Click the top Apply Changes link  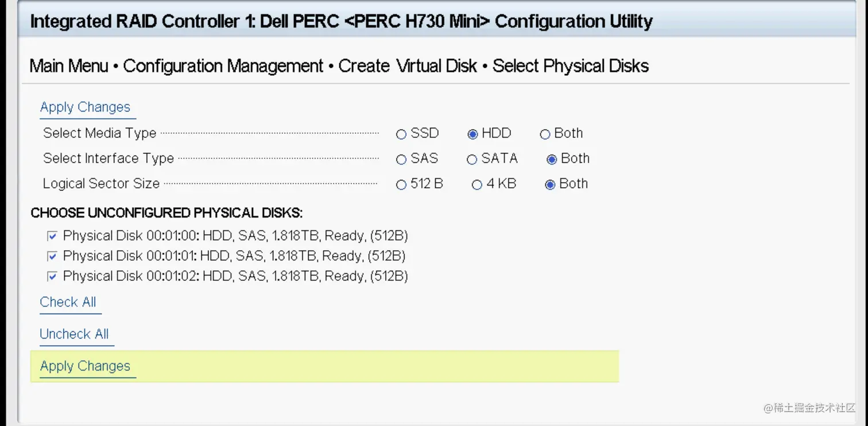pos(85,107)
